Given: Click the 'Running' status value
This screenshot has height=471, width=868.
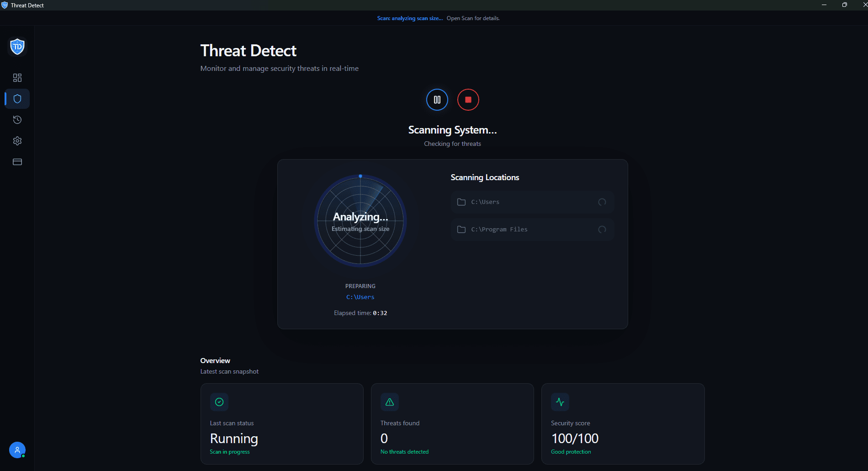Looking at the screenshot, I should (234, 439).
